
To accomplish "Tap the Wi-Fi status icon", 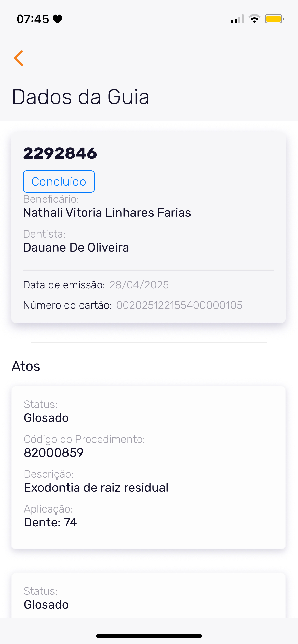I will (x=254, y=19).
